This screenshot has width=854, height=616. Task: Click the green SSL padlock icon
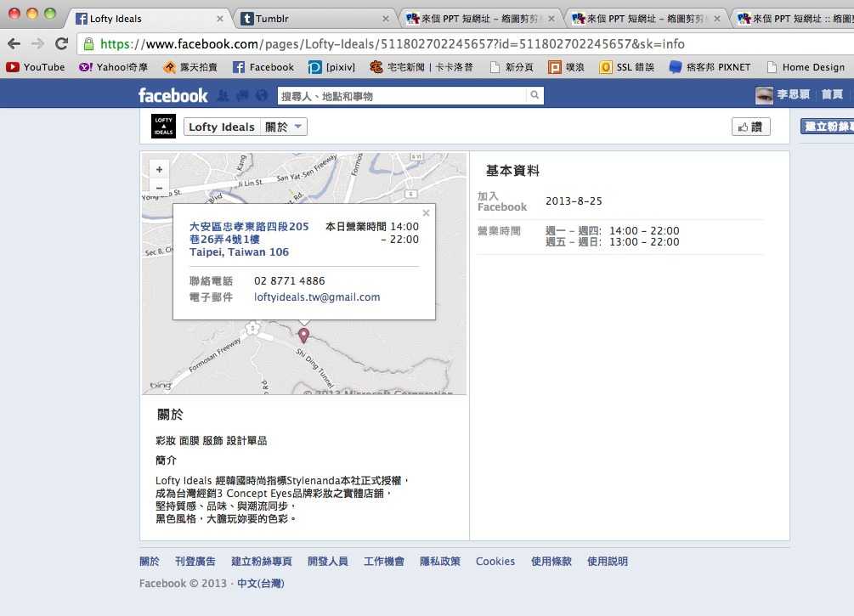click(x=88, y=44)
